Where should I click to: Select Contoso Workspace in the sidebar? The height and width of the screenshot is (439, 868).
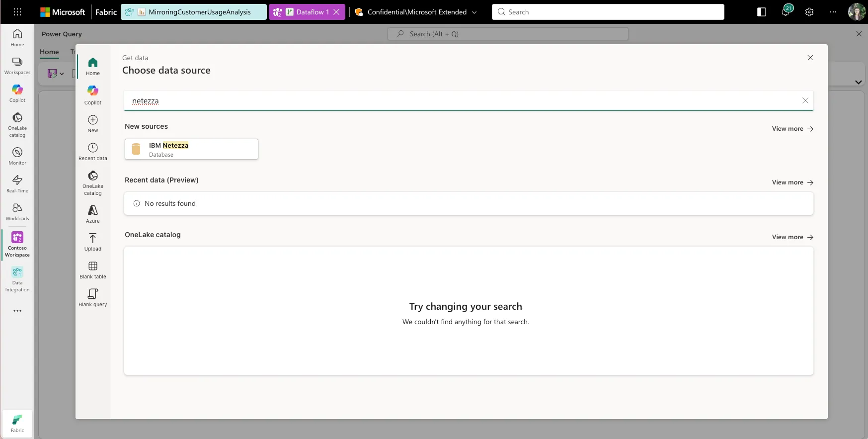coord(17,244)
